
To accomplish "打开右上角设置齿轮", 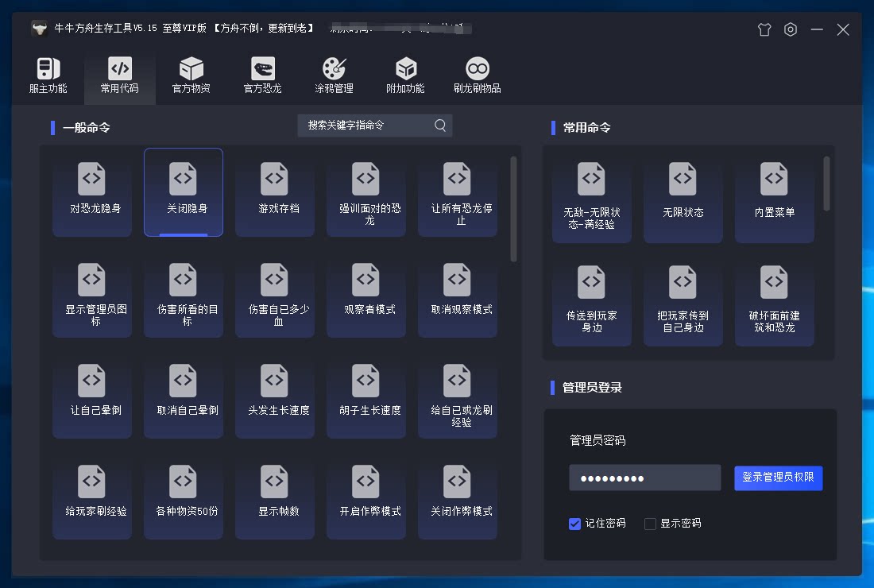I will click(x=790, y=29).
